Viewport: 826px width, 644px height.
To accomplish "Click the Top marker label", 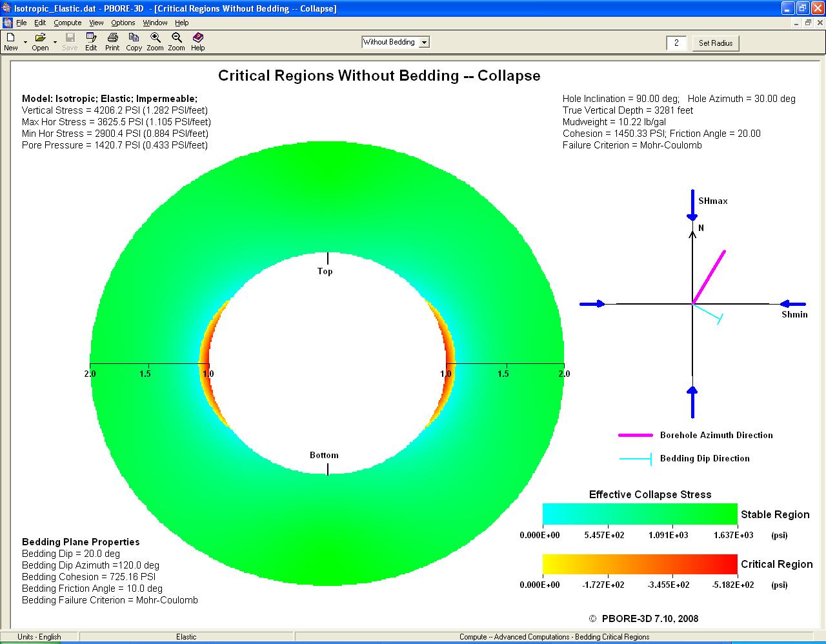I will 325,271.
